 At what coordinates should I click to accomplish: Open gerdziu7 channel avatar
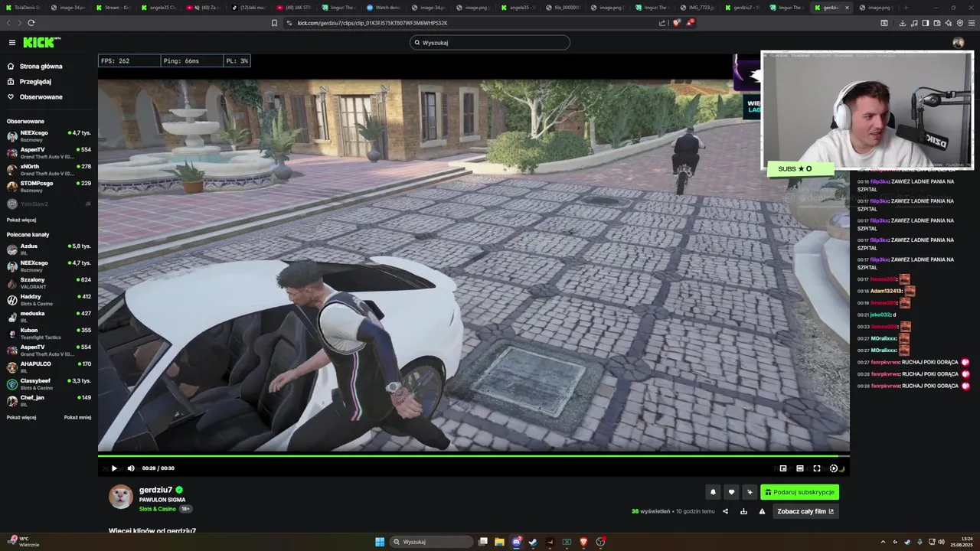[120, 497]
